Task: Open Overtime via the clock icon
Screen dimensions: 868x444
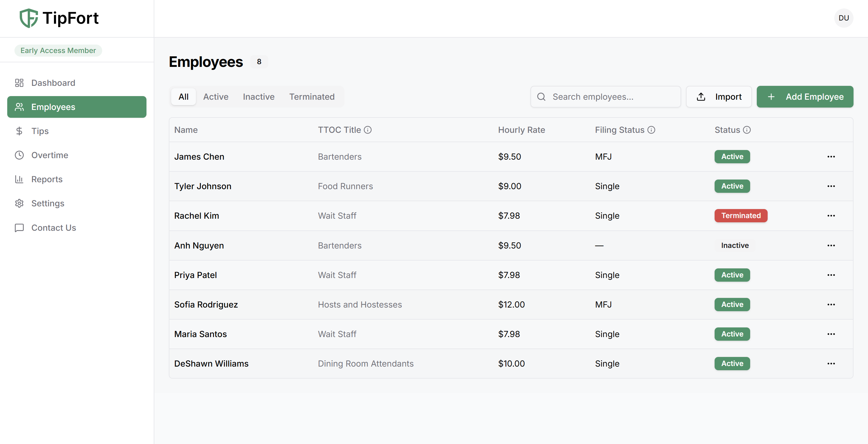Action: [19, 155]
